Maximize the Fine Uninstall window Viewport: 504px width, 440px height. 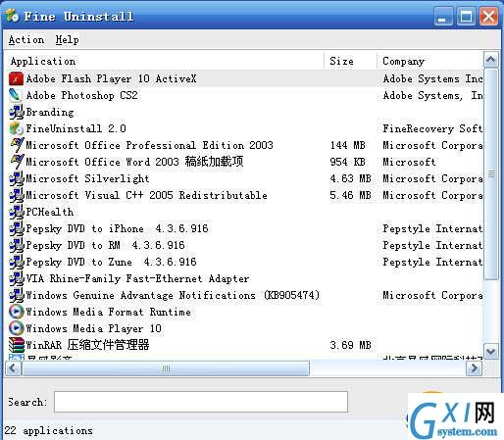pyautogui.click(x=466, y=16)
